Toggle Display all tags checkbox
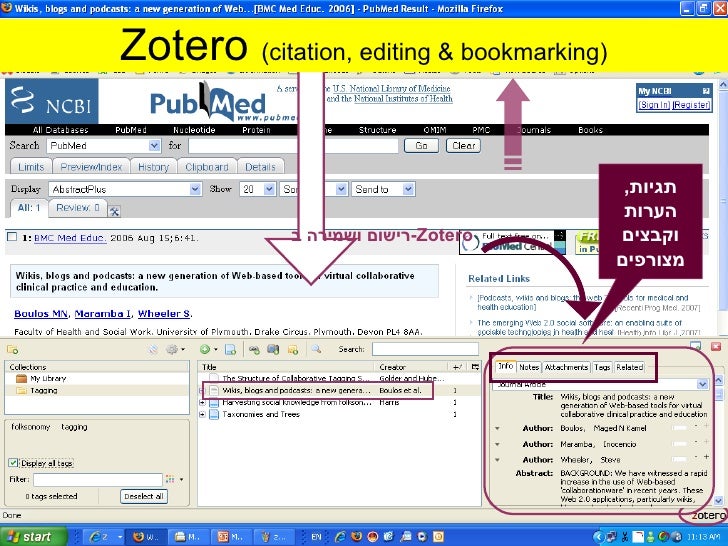This screenshot has height=546, width=728. (x=13, y=463)
